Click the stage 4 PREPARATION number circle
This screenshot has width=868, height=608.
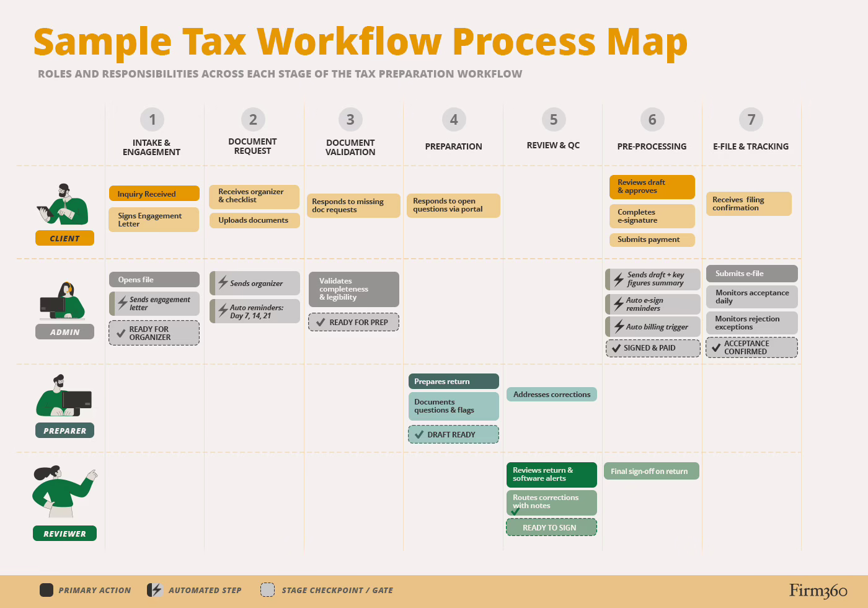453,120
